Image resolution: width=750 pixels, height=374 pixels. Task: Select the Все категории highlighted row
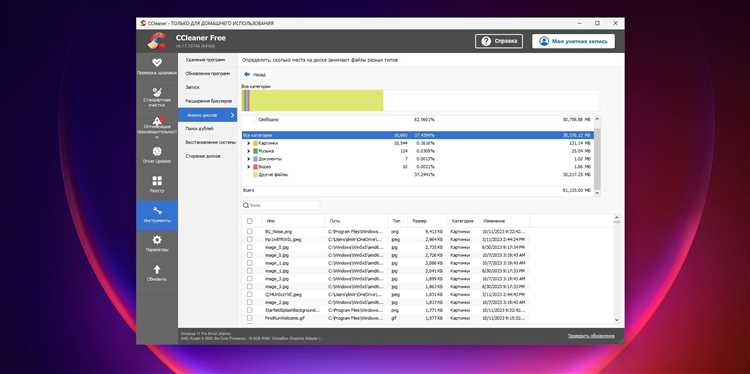417,135
